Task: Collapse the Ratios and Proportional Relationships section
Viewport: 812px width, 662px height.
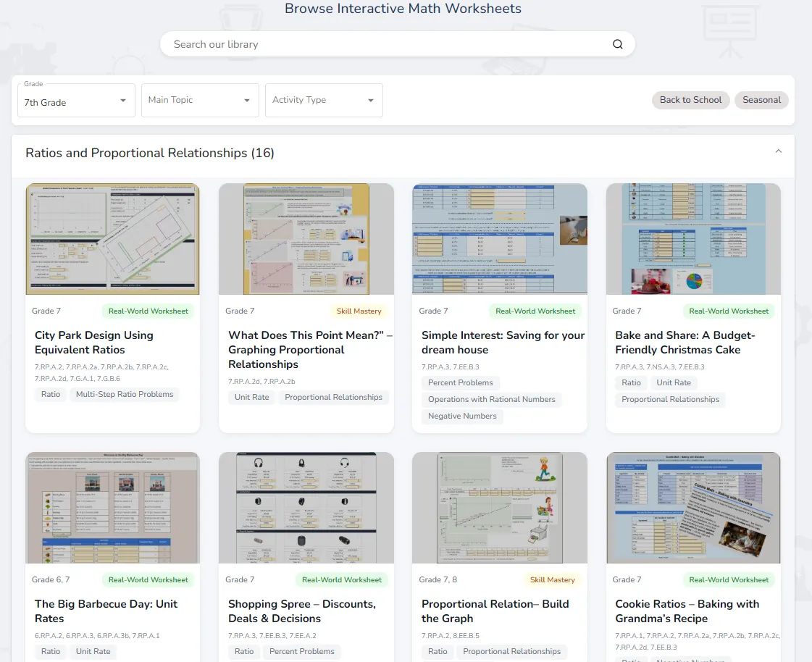Action: pos(778,152)
